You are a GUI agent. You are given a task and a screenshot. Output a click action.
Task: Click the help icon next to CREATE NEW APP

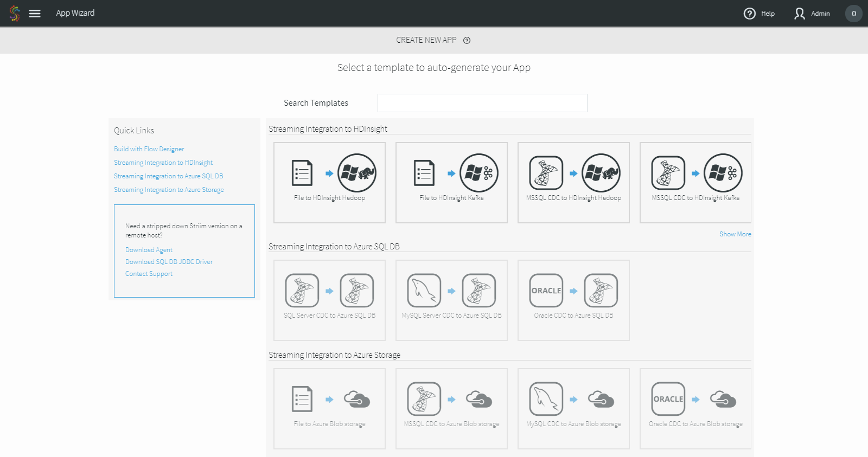467,40
